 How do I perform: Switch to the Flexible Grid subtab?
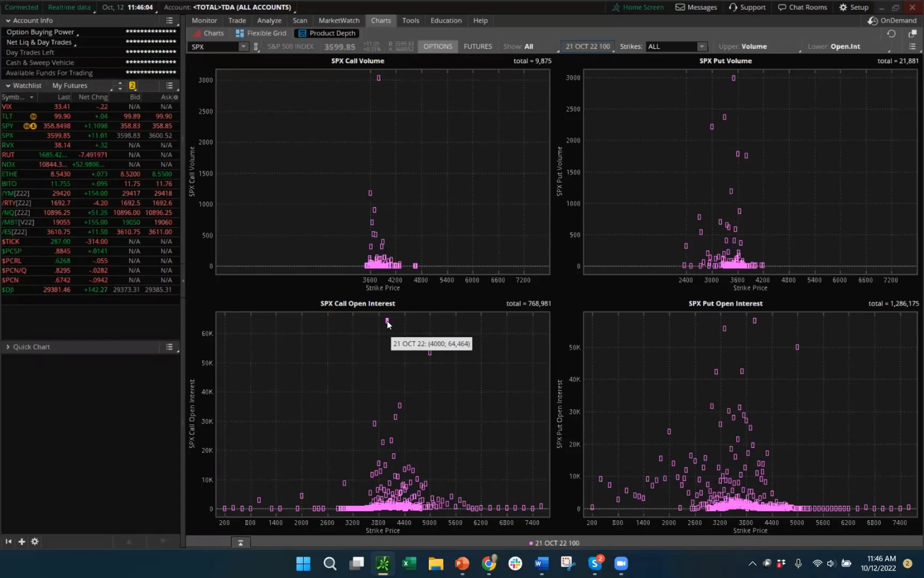coord(261,33)
